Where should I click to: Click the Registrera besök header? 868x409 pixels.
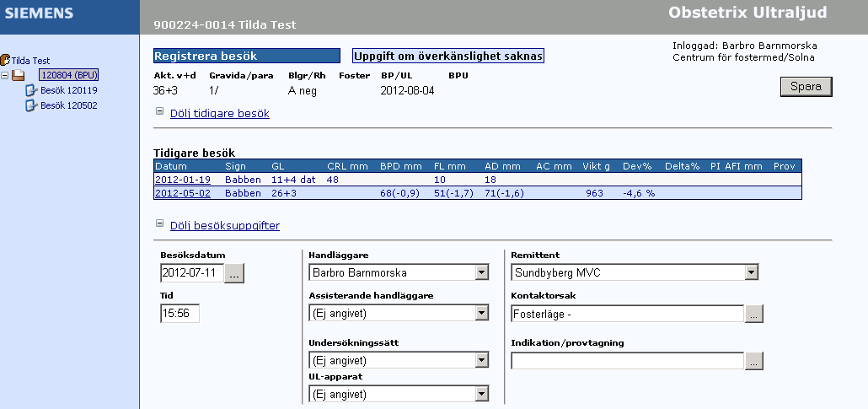click(247, 56)
